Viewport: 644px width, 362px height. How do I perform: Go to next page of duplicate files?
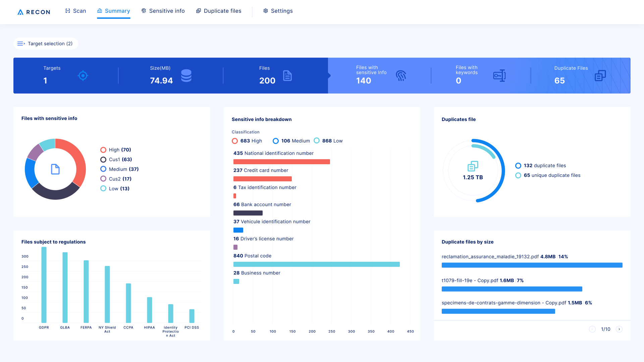click(x=619, y=329)
